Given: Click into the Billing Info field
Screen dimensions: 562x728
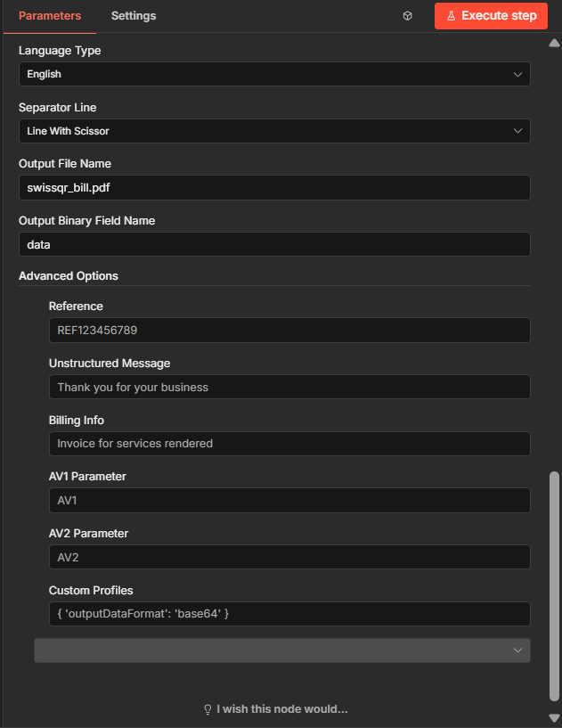Looking at the screenshot, I should point(289,444).
